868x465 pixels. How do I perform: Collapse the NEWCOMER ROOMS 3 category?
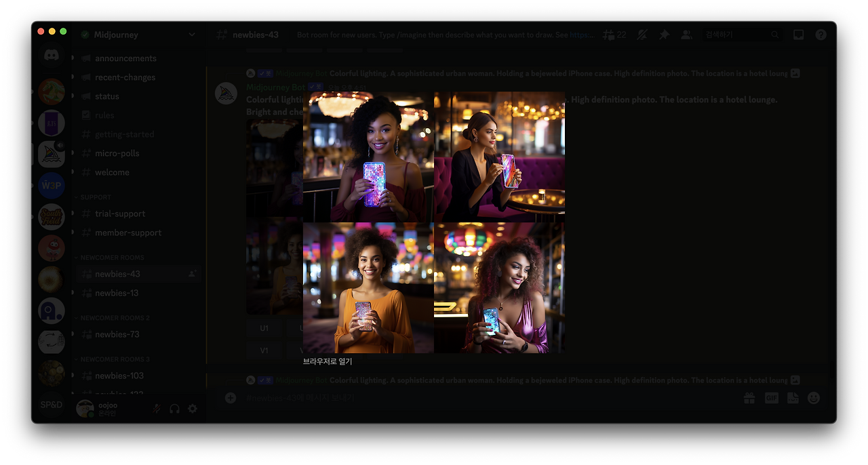tap(115, 359)
